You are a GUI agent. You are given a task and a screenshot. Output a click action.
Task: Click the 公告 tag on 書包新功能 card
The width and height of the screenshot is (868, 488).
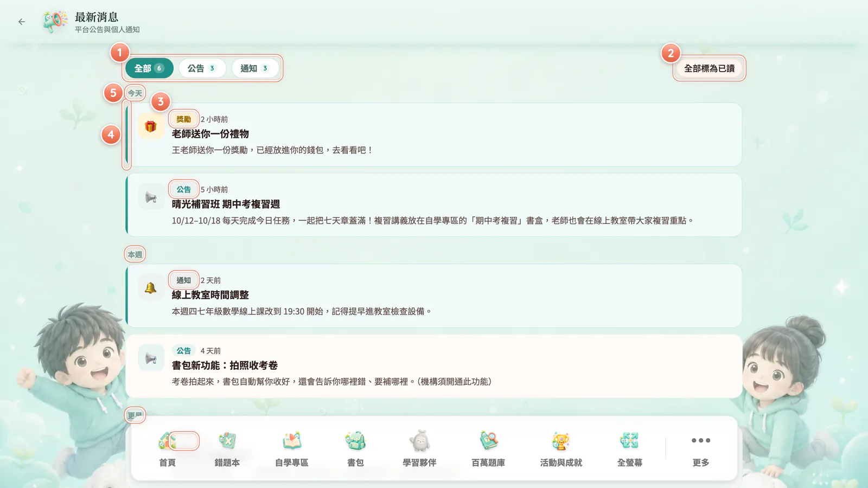(183, 351)
